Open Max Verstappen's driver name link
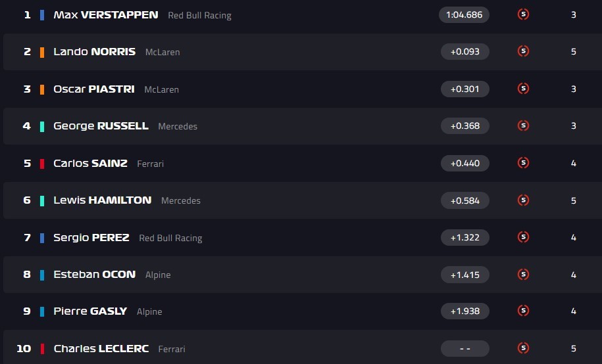This screenshot has width=602, height=364. (105, 14)
